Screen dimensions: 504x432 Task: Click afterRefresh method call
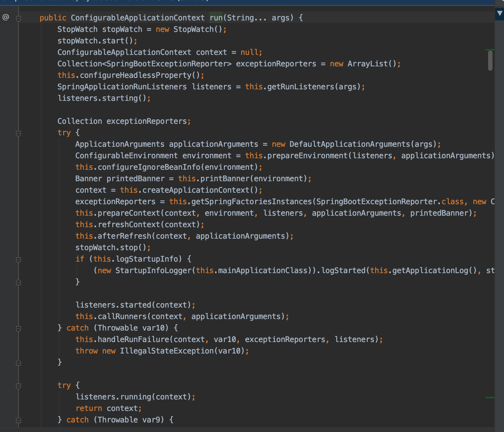[x=124, y=236]
